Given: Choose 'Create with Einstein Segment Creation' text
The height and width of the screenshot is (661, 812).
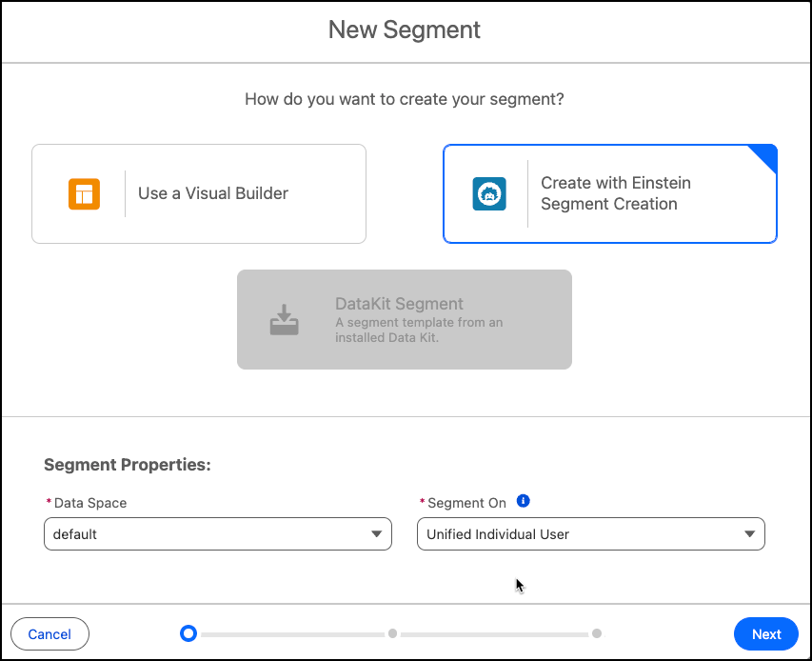Looking at the screenshot, I should tap(616, 193).
